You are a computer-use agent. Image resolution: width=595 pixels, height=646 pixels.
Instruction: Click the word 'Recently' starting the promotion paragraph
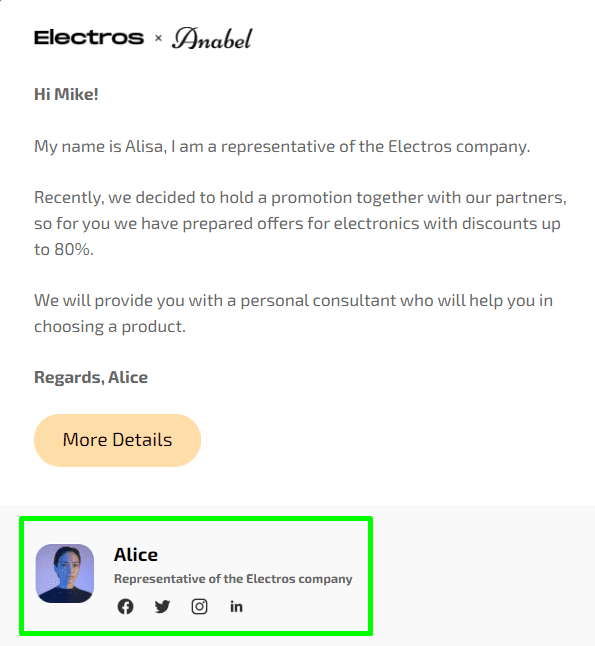pyautogui.click(x=67, y=198)
